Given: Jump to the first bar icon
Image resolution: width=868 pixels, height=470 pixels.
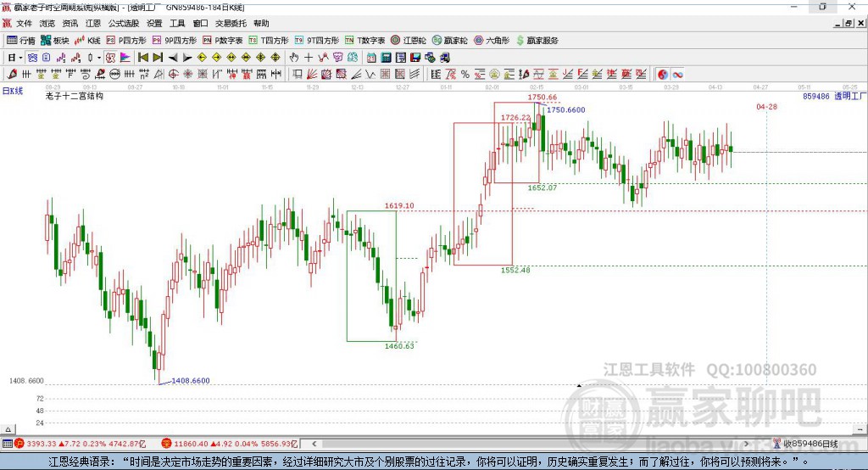Looking at the screenshot, I should pyautogui.click(x=142, y=58).
